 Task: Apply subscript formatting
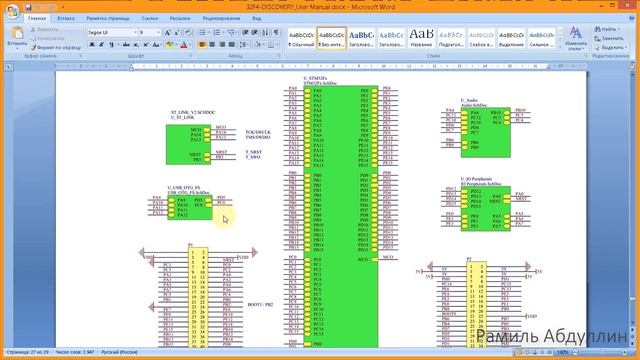[136, 44]
